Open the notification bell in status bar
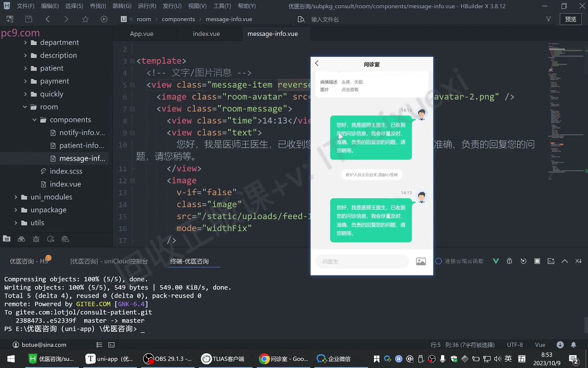The width and height of the screenshot is (588, 368). (x=574, y=345)
